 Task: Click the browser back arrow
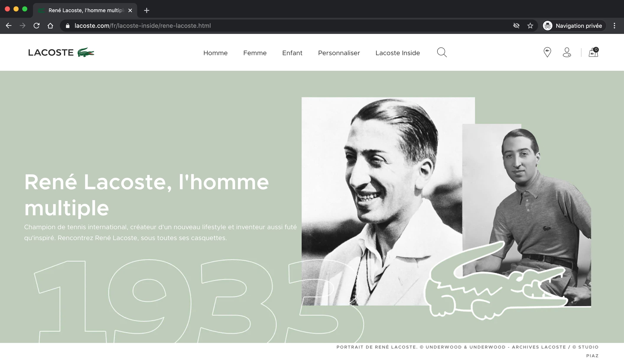pyautogui.click(x=9, y=26)
